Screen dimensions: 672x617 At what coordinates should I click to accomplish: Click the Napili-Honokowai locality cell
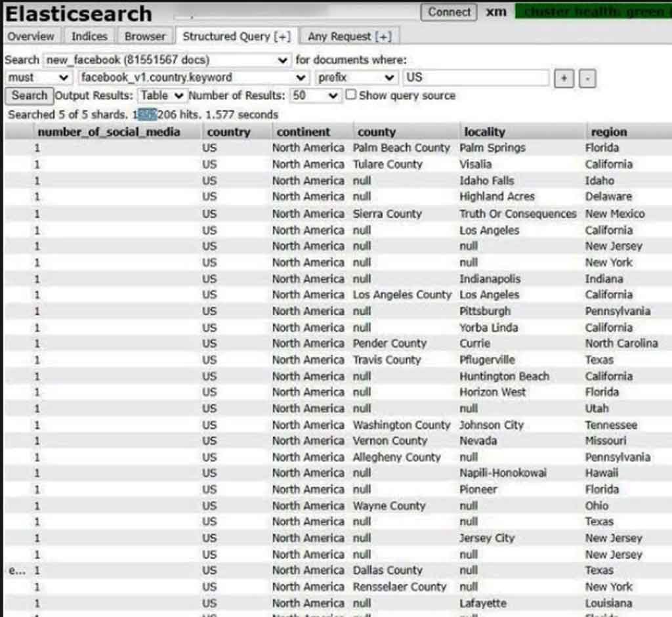tap(503, 473)
